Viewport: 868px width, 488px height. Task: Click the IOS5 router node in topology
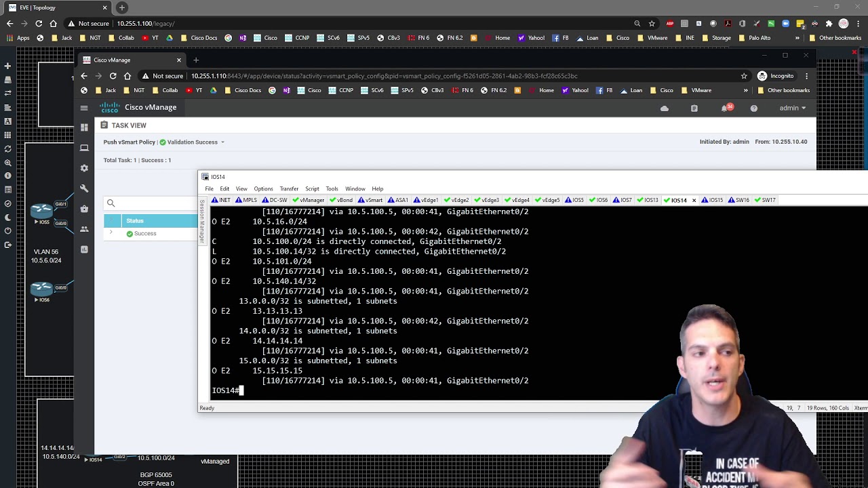click(42, 211)
